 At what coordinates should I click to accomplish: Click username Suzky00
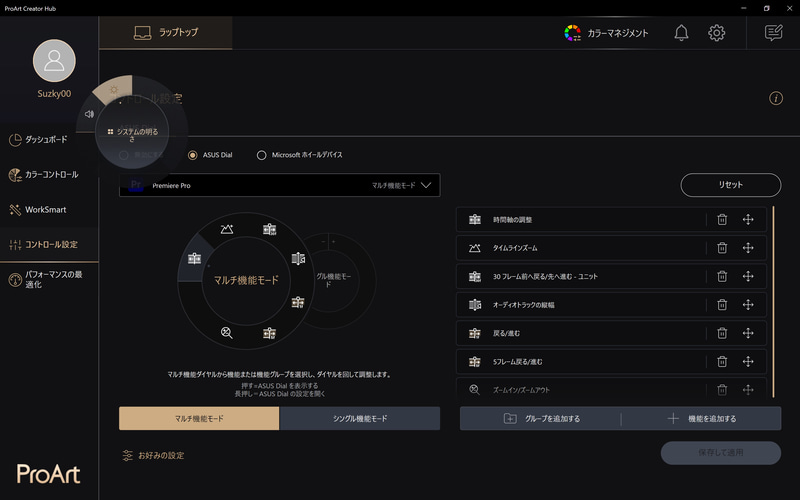click(x=54, y=93)
